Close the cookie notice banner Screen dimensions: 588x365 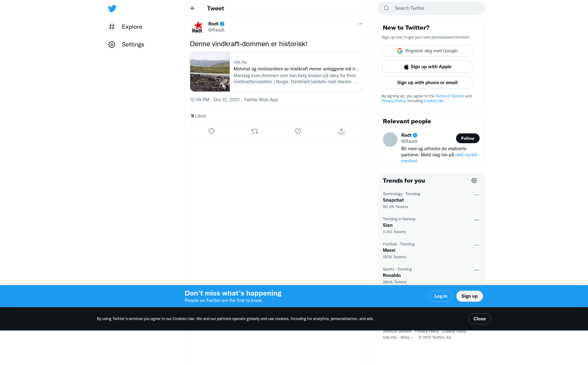(x=480, y=319)
